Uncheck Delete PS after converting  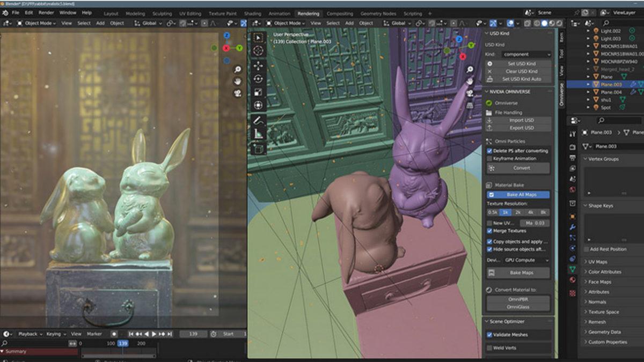[489, 151]
